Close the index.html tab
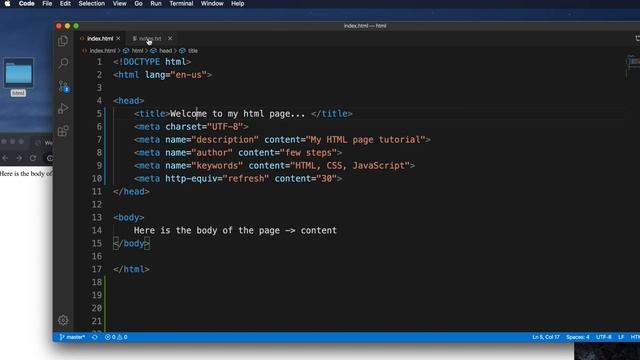This screenshot has width=640, height=360. point(118,38)
